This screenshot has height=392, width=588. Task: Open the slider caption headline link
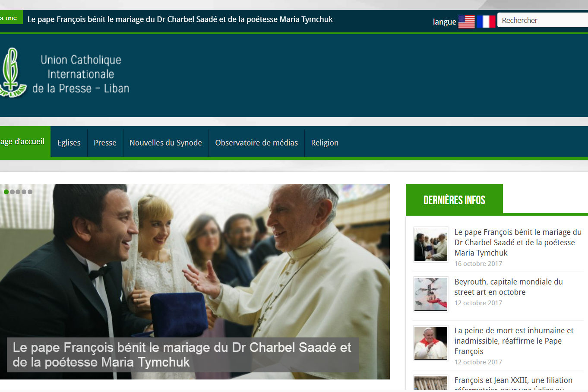click(x=182, y=354)
